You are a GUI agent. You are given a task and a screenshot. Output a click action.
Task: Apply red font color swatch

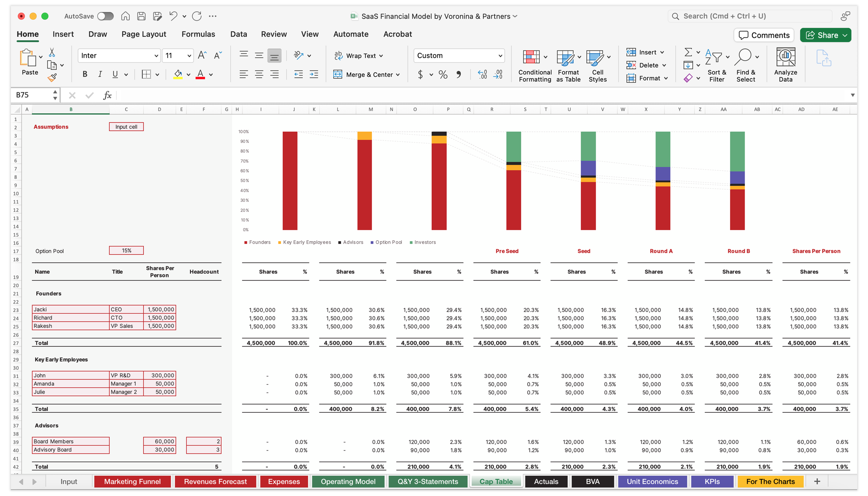(200, 74)
